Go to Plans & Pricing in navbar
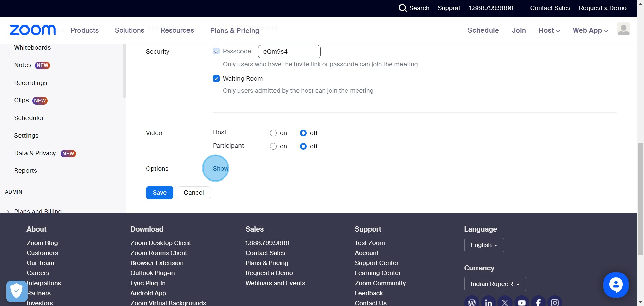Image resolution: width=644 pixels, height=306 pixels. click(235, 31)
